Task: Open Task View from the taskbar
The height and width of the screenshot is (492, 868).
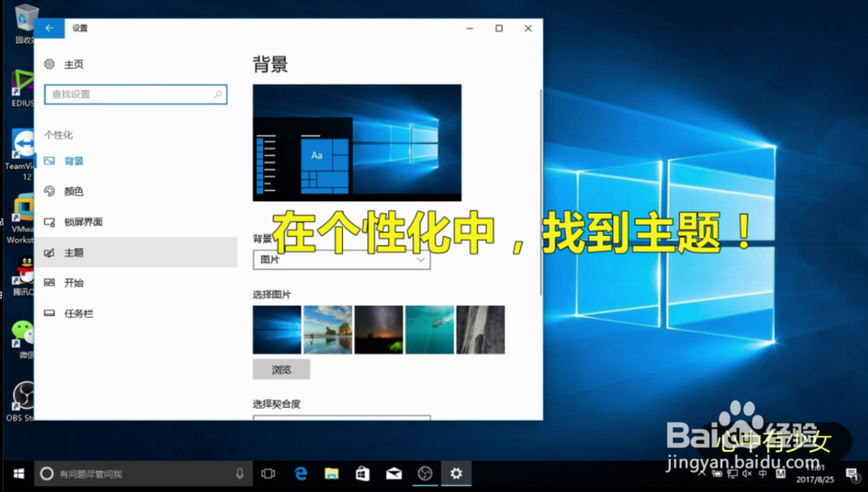Action: pyautogui.click(x=268, y=474)
